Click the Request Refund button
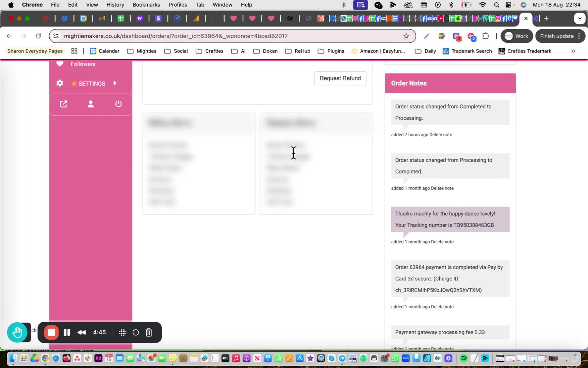The image size is (588, 368). (x=340, y=78)
